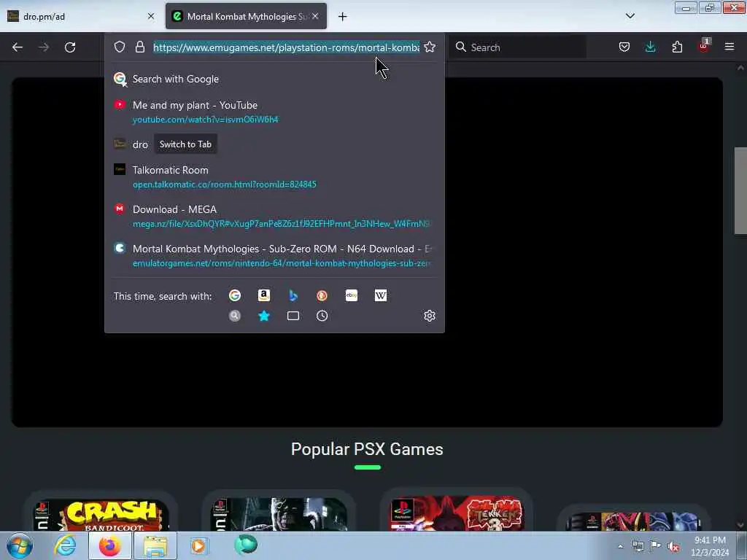Search this time with eBay icon

tap(352, 296)
